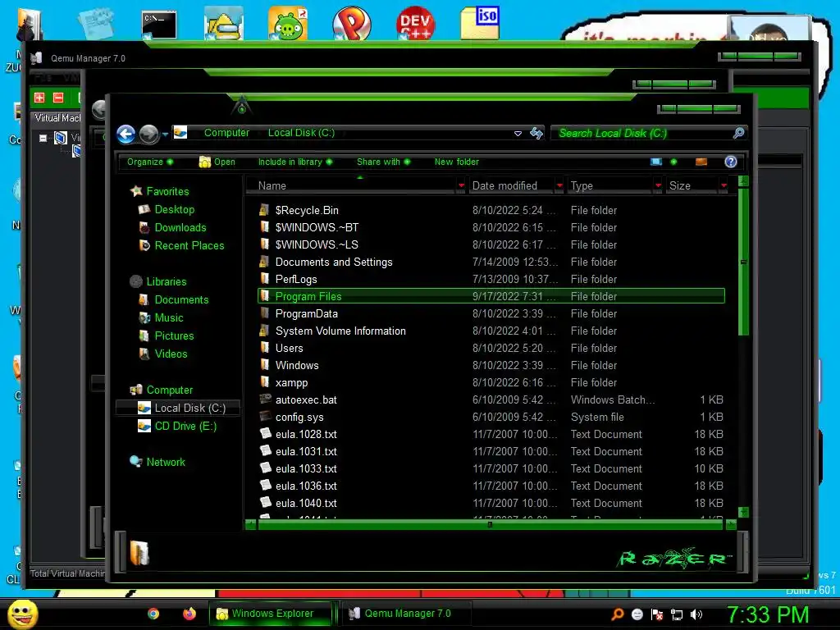Open the recent pages dropdown beside Forward
Screen dimensions: 840x630
click(165, 134)
